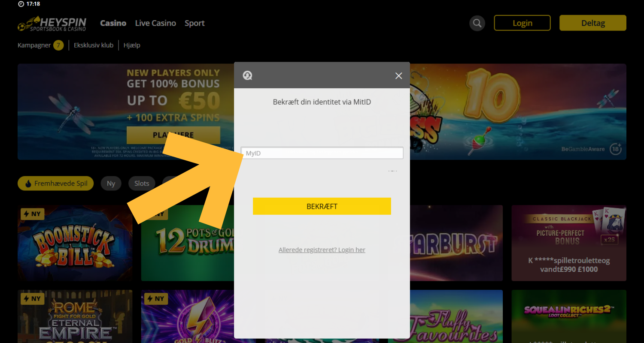Open the search magnifier icon
Screen dimensions: 644x343
[x=477, y=23]
